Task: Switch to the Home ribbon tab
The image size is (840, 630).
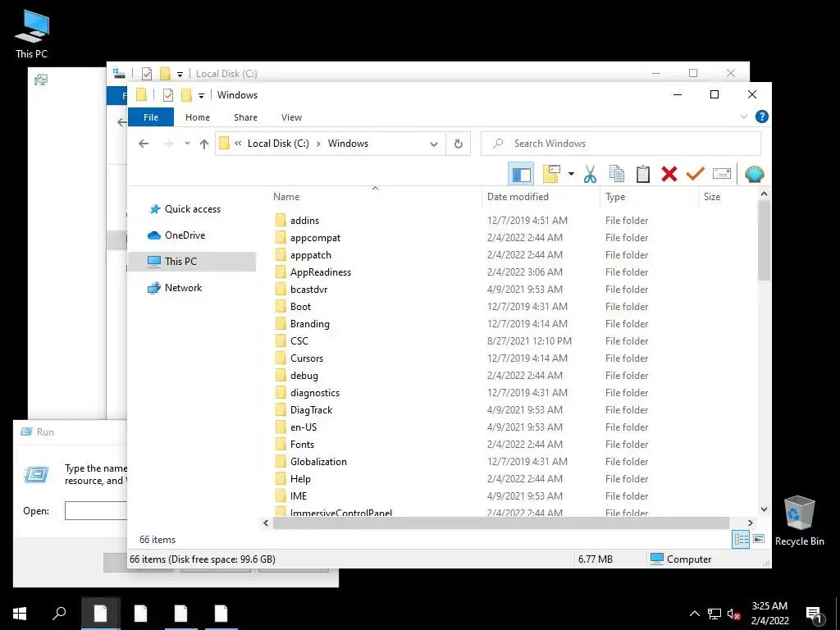Action: [198, 117]
